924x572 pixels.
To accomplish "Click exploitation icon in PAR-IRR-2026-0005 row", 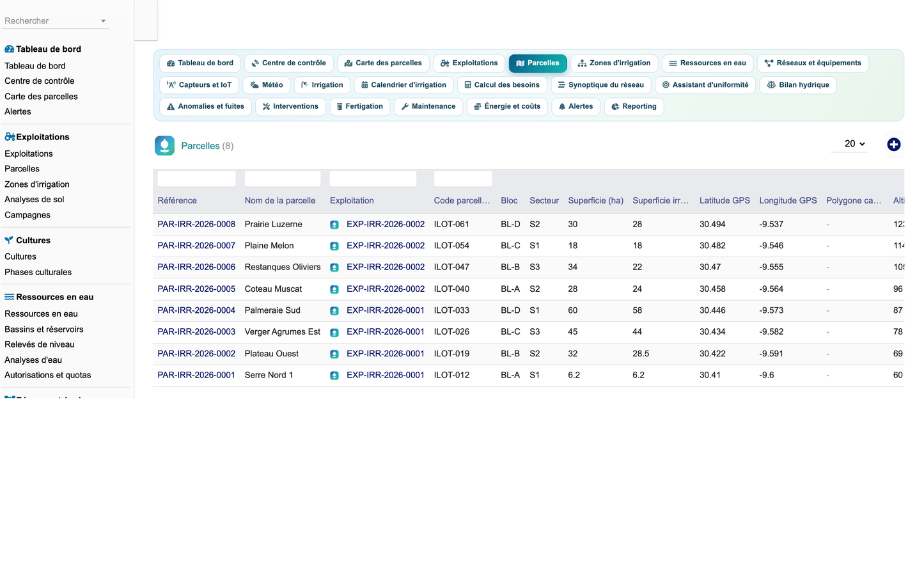I will tap(334, 289).
